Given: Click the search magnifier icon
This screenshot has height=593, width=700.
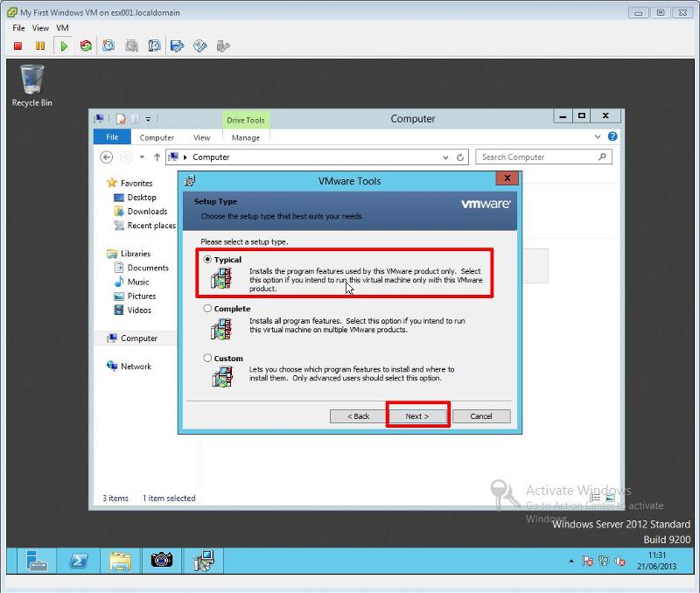Looking at the screenshot, I should (x=602, y=157).
